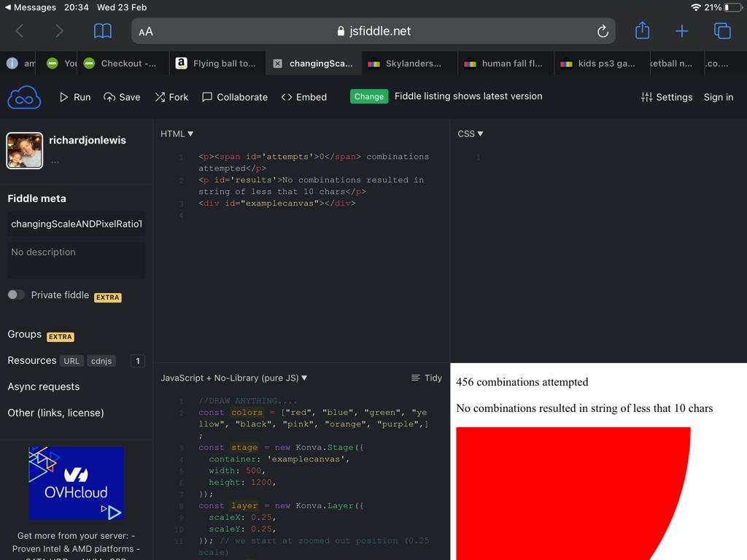747x560 pixels.
Task: Save the current fiddle
Action: point(121,96)
